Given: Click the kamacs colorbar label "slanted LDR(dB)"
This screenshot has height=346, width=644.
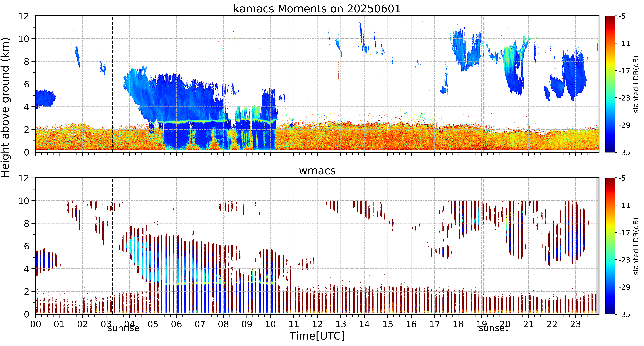Looking at the screenshot, I should [636, 84].
